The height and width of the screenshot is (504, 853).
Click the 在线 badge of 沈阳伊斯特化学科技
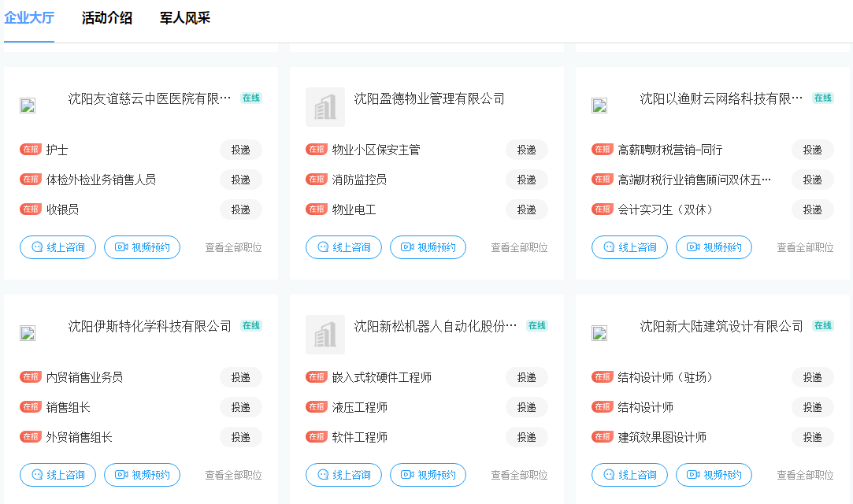pyautogui.click(x=251, y=326)
